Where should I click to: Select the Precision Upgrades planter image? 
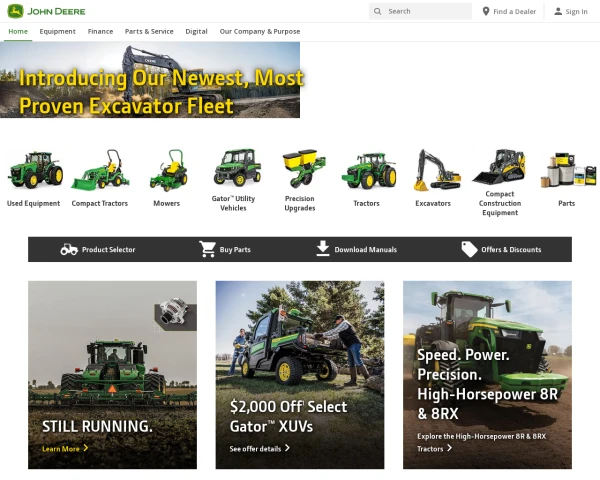click(x=304, y=168)
